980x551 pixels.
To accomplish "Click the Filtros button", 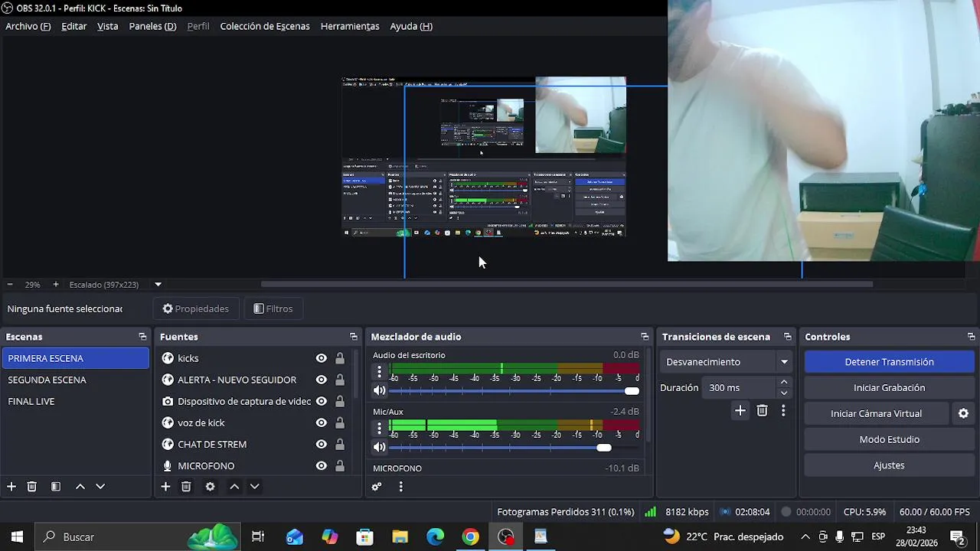I will pyautogui.click(x=273, y=309).
